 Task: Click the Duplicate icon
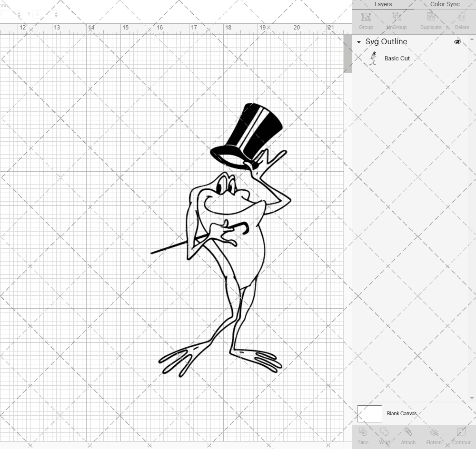[431, 17]
